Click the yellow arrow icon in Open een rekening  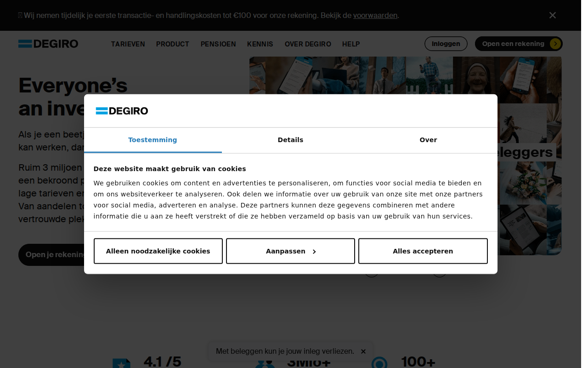point(555,44)
